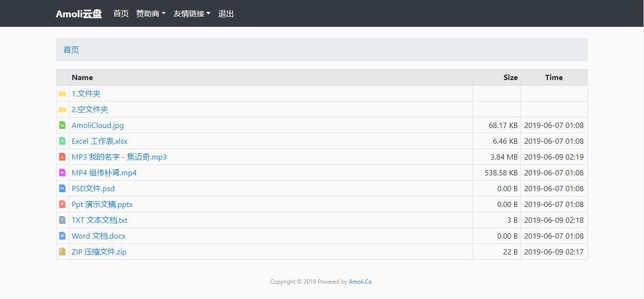Click the Photoshop icon for PSD文件.psd
The width and height of the screenshot is (644, 299).
pyautogui.click(x=62, y=188)
